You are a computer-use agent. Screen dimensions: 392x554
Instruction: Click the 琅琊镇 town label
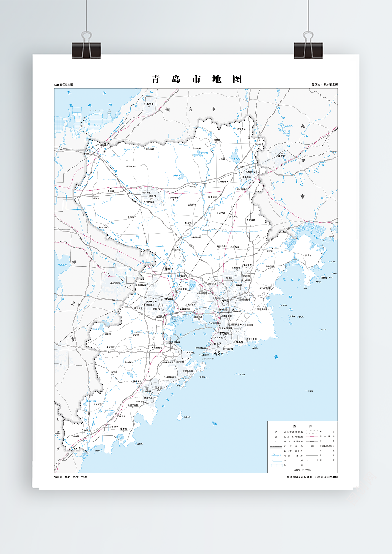123,428
